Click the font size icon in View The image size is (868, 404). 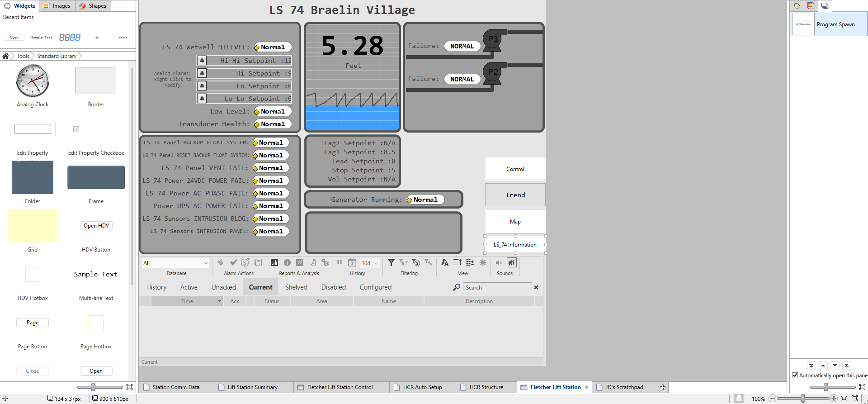pos(445,263)
